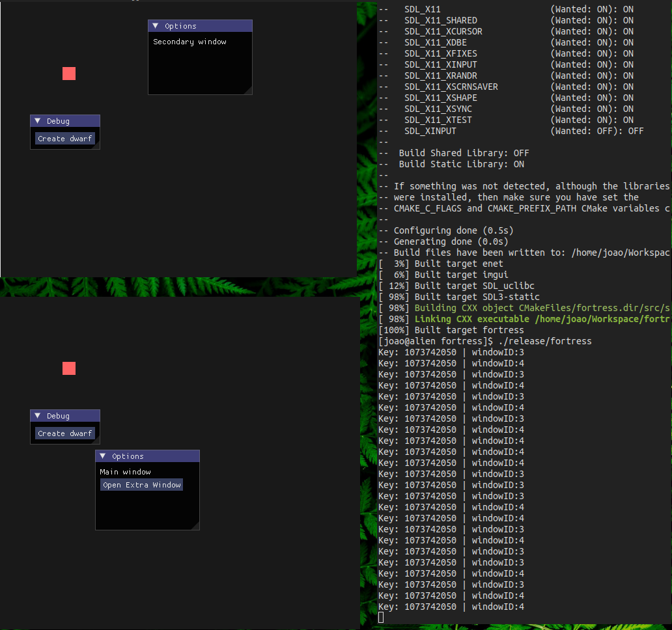This screenshot has width=672, height=630.
Task: Click the red square sprite in the secondary window
Action: 69,74
